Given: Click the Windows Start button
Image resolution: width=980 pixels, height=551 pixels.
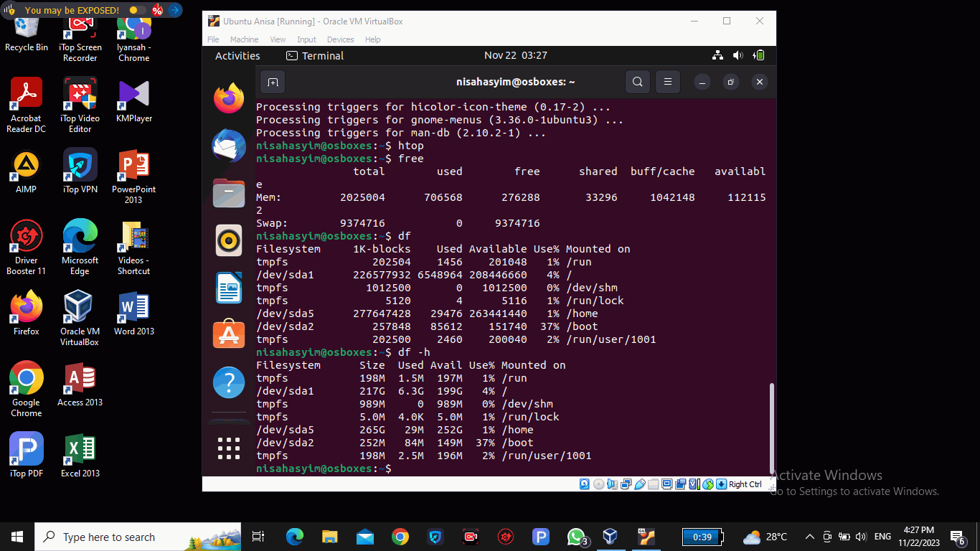Looking at the screenshot, I should tap(17, 537).
